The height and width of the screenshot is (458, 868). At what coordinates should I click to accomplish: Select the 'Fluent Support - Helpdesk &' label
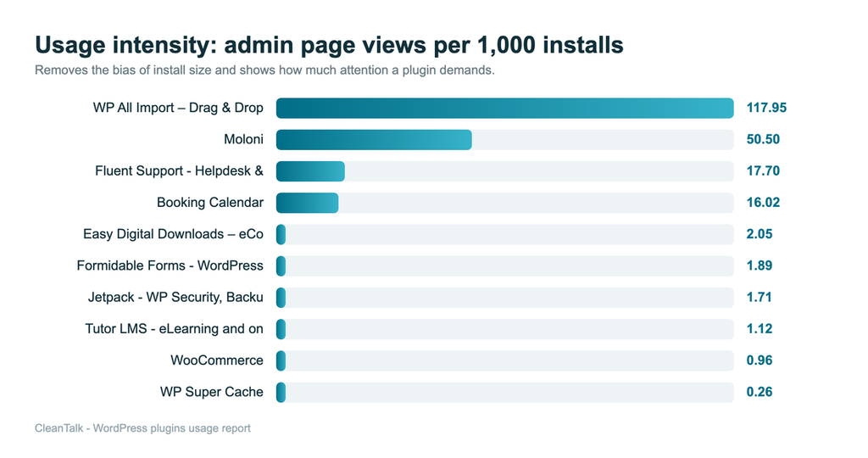pos(179,170)
